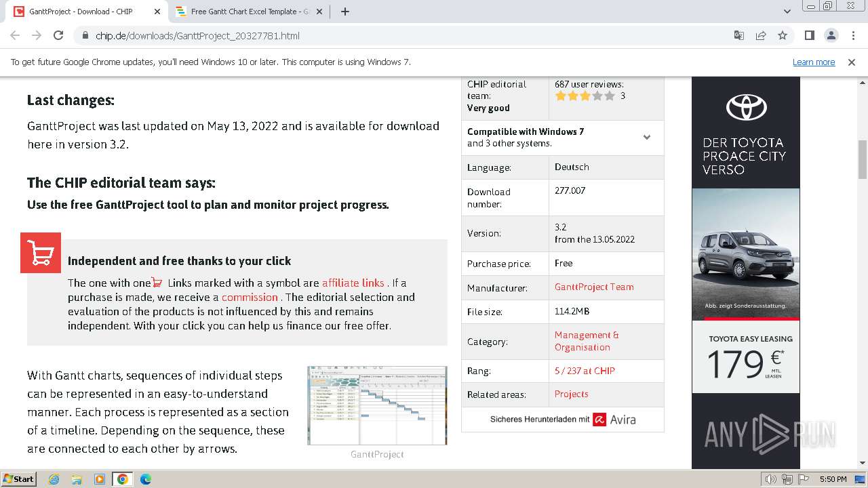Open a new browser tab
This screenshot has width=868, height=488.
[345, 12]
